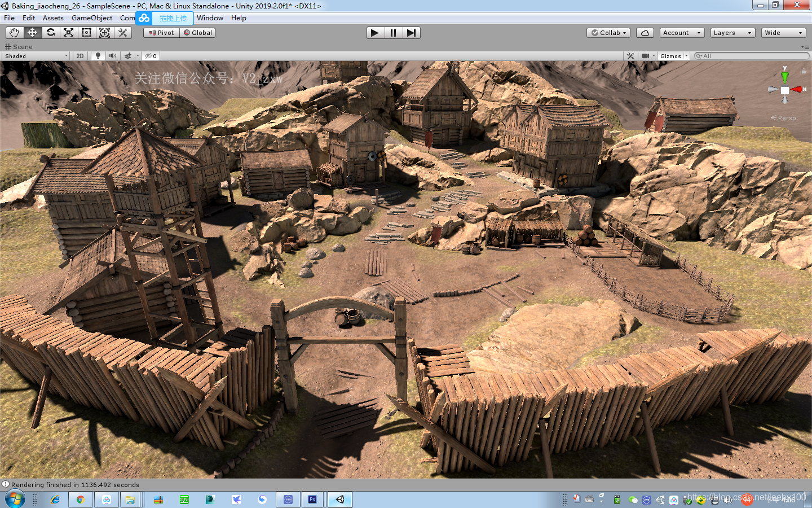The image size is (812, 508).
Task: Toggle scene effects like skybox and fog
Action: [128, 56]
